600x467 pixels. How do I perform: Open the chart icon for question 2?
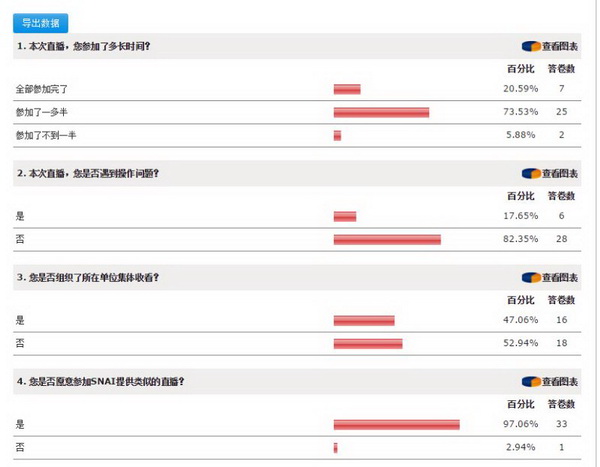(549, 173)
